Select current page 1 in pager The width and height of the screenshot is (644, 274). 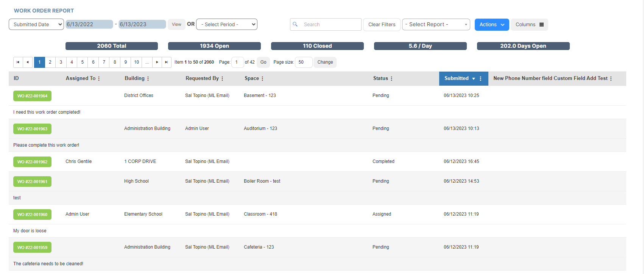point(39,62)
